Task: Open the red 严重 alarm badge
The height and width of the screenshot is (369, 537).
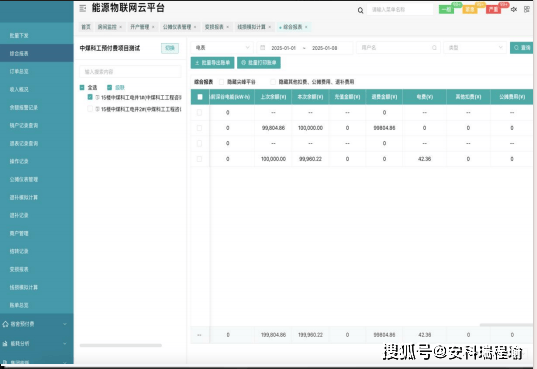Action: pyautogui.click(x=493, y=9)
